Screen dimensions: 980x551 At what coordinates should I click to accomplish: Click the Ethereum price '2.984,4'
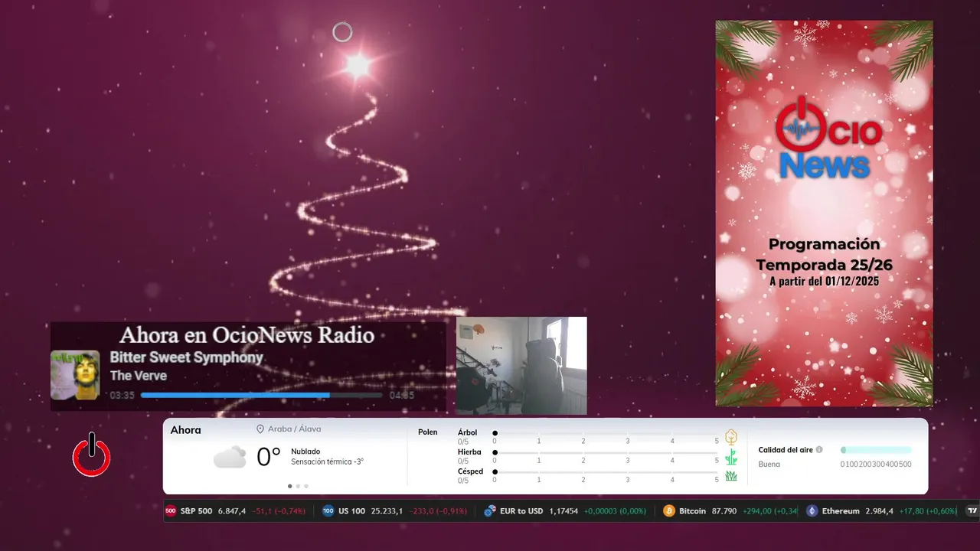[x=880, y=510]
